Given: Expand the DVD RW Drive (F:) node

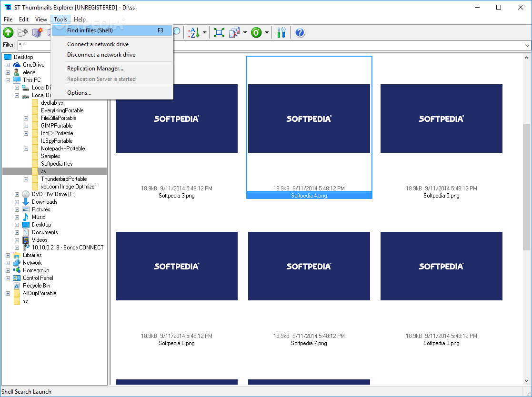Looking at the screenshot, I should [17, 194].
